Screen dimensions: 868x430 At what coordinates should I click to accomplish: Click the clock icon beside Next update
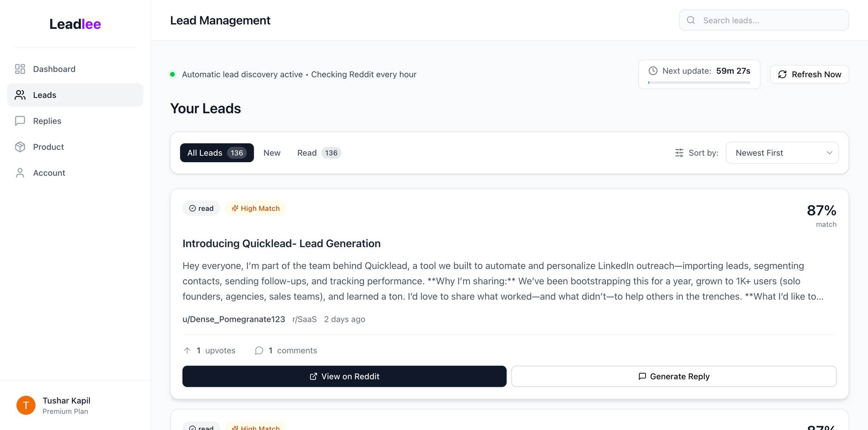coord(653,71)
